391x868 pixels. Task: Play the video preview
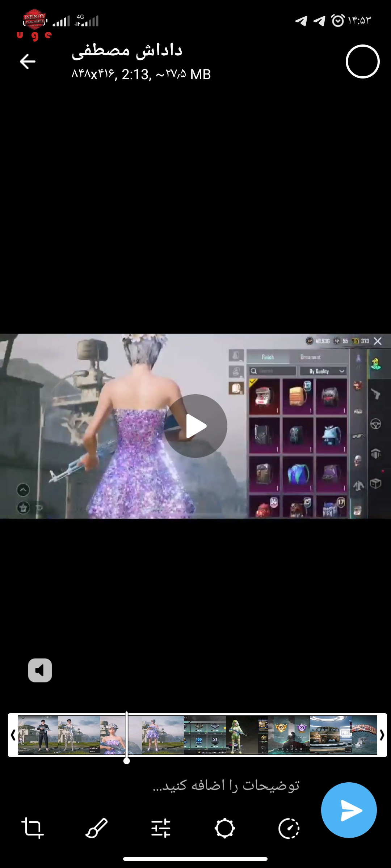[195, 426]
